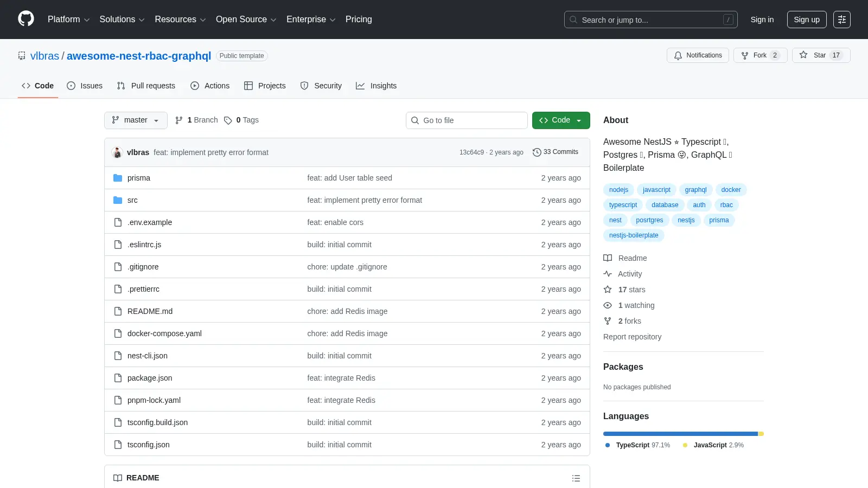Focus the Search or jump to field
The width and height of the screenshot is (868, 488).
650,20
